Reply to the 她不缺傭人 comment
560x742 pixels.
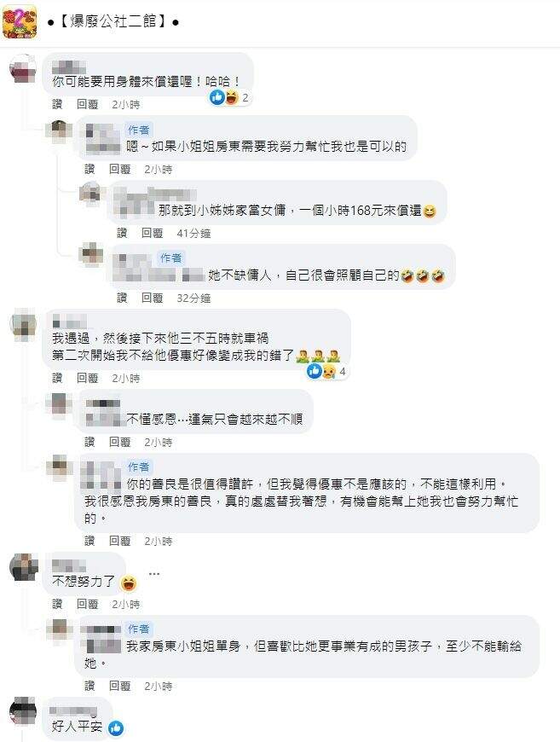click(153, 298)
